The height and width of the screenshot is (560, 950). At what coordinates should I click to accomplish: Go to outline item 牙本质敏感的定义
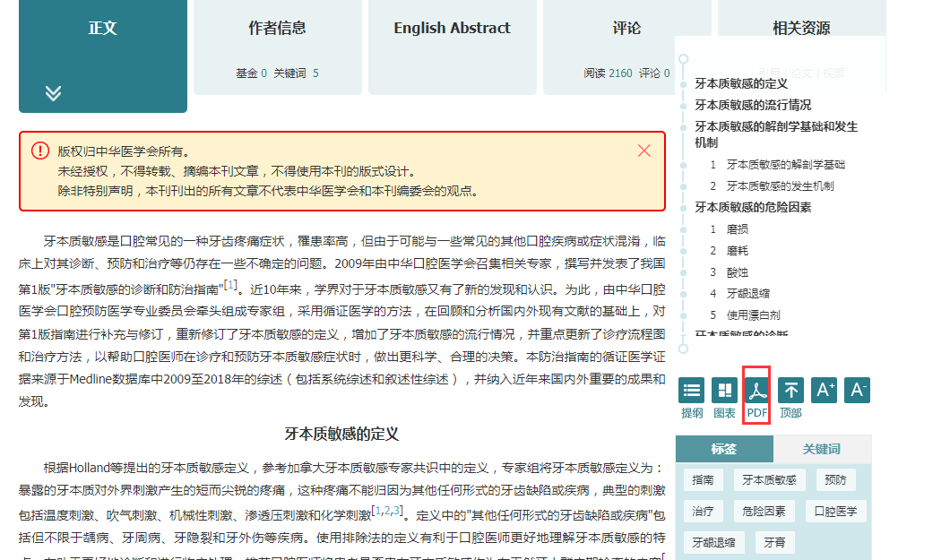click(x=741, y=83)
